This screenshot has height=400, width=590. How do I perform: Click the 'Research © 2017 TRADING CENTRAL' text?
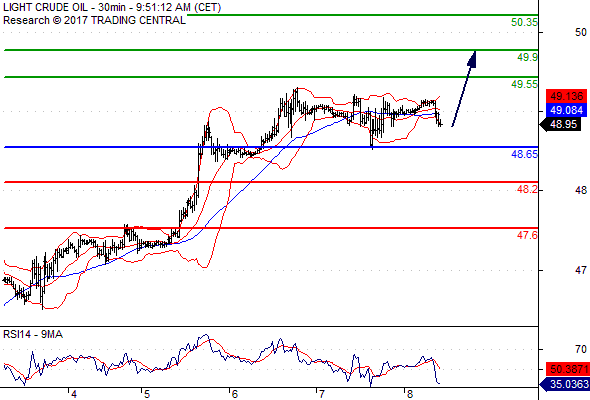tap(94, 20)
